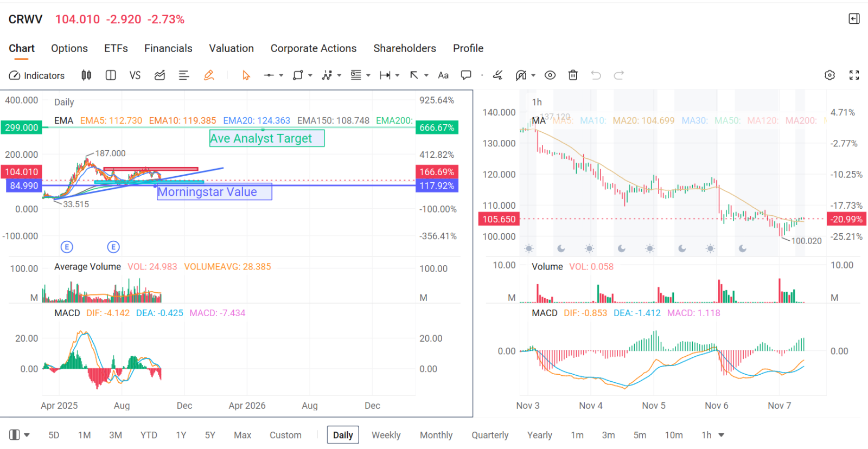Select the Yearly interval
The image size is (868, 449).
pyautogui.click(x=540, y=435)
